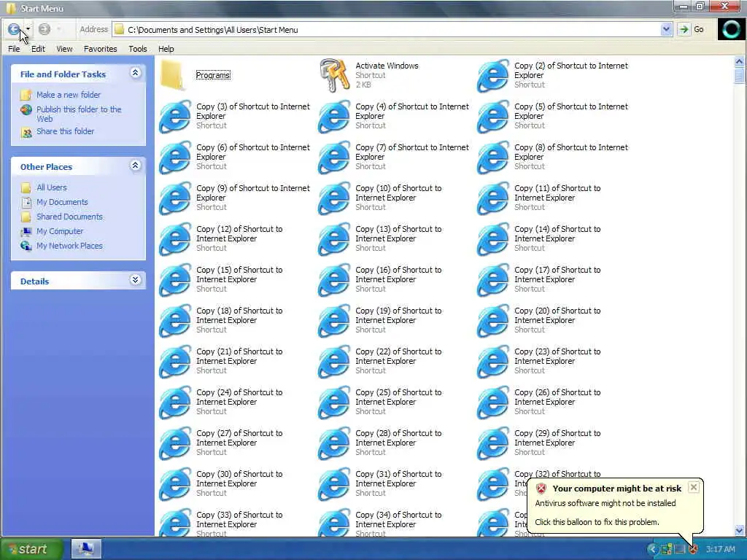Select Copy (12) of Shortcut to Internet Explorer icon
The width and height of the screenshot is (747, 560).
tap(175, 239)
